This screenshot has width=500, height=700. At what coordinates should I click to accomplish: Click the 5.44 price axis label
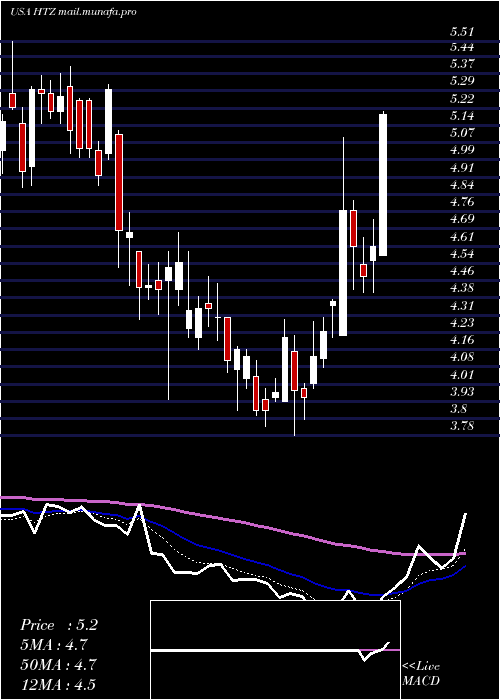tap(461, 47)
